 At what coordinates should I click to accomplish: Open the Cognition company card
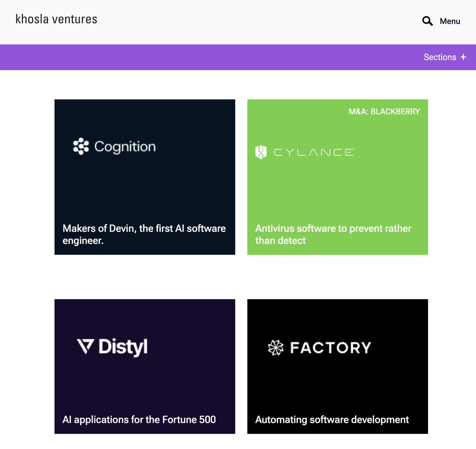point(145,177)
